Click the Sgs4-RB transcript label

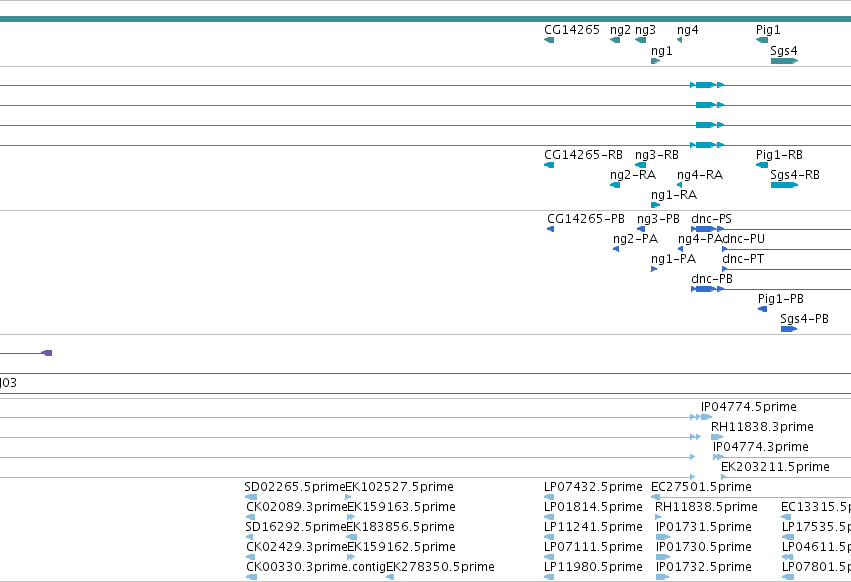coord(795,175)
